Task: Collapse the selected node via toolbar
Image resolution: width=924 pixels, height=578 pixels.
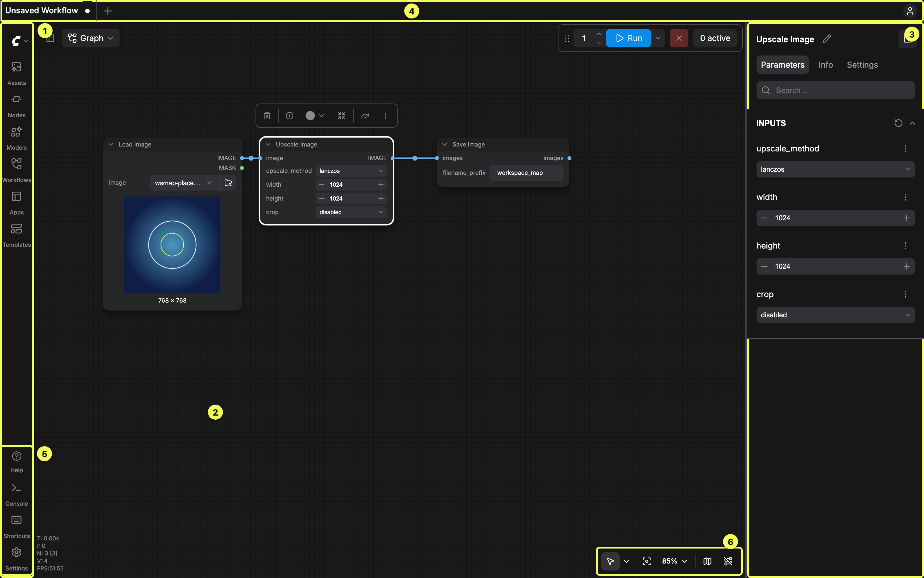Action: [341, 115]
